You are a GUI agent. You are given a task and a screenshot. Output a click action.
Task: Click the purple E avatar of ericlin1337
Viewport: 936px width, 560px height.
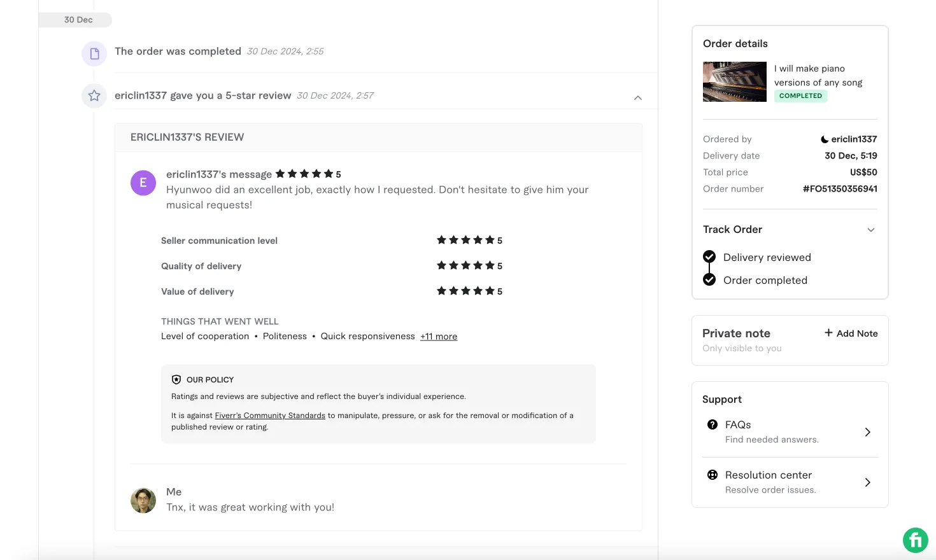coord(143,183)
